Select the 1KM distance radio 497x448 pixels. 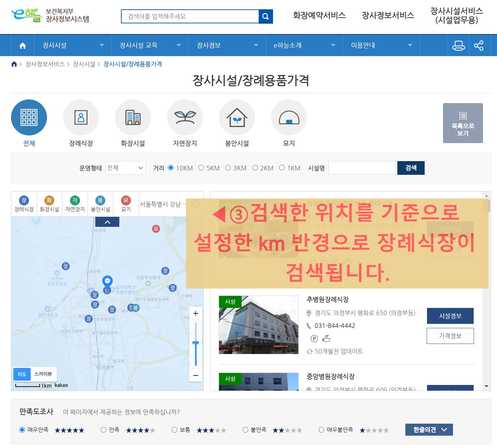tap(282, 168)
